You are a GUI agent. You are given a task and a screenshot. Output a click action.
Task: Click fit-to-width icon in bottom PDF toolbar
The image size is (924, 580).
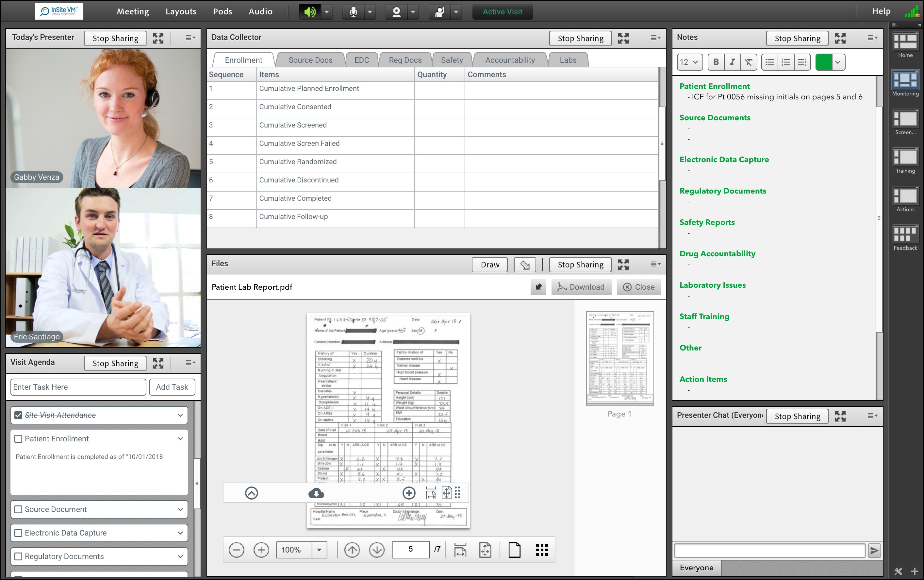tap(460, 550)
